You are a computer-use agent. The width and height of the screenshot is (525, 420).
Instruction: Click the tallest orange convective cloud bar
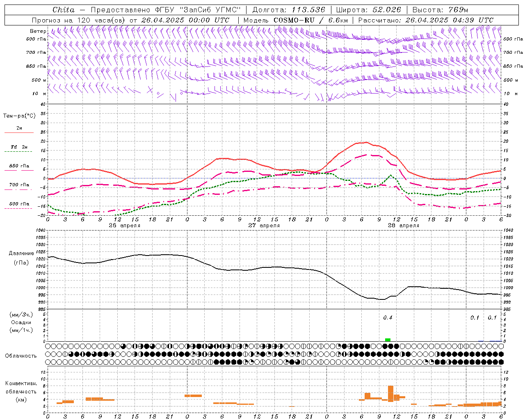[390, 394]
